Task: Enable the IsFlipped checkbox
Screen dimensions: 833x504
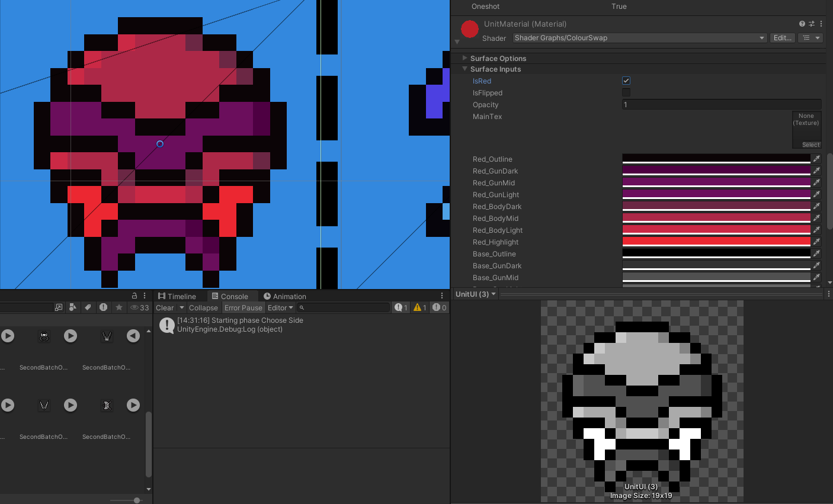Action: click(626, 92)
